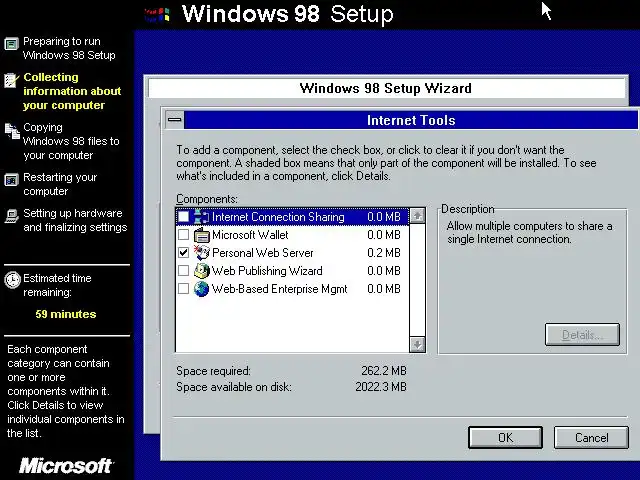
Task: Select the Internet Connection Sharing row label
Action: pos(278,217)
